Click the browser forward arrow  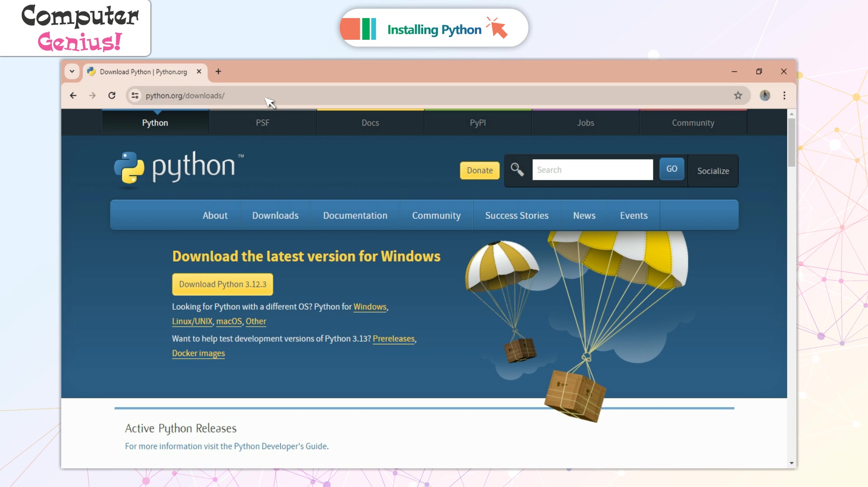point(92,95)
